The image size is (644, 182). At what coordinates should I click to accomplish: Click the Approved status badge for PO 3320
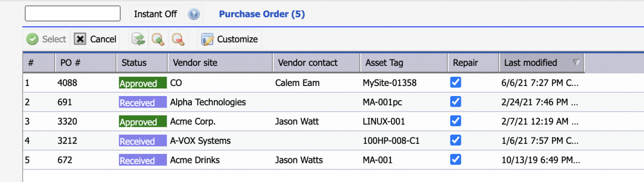[143, 122]
